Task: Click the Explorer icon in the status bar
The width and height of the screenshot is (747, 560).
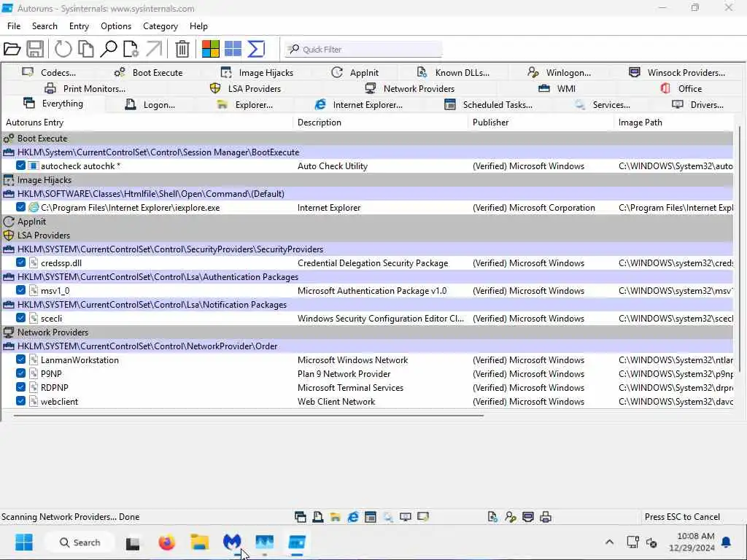Action: point(336,517)
